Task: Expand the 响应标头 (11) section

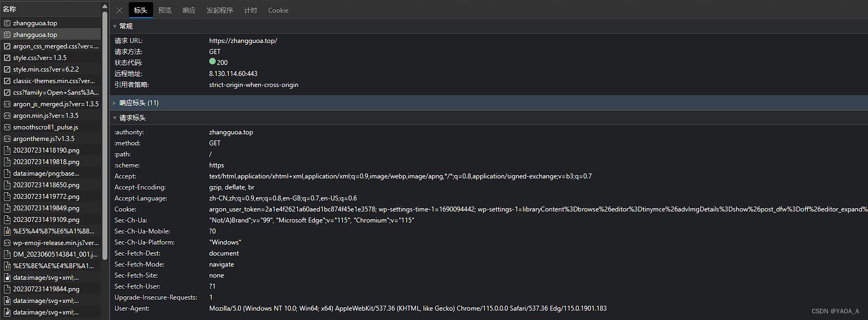Action: pos(115,103)
